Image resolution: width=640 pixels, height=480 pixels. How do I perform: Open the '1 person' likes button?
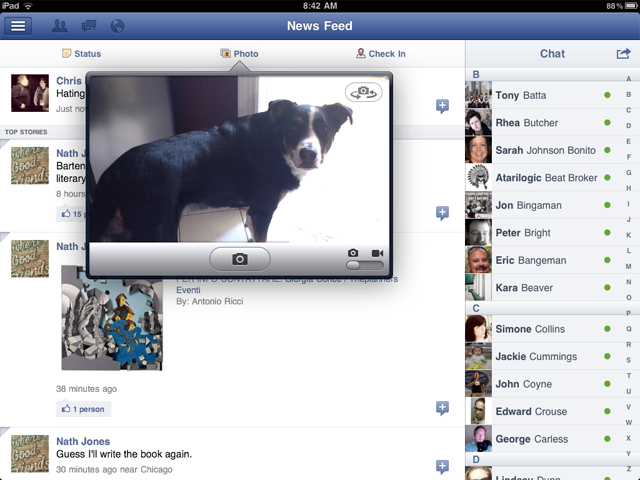83,409
